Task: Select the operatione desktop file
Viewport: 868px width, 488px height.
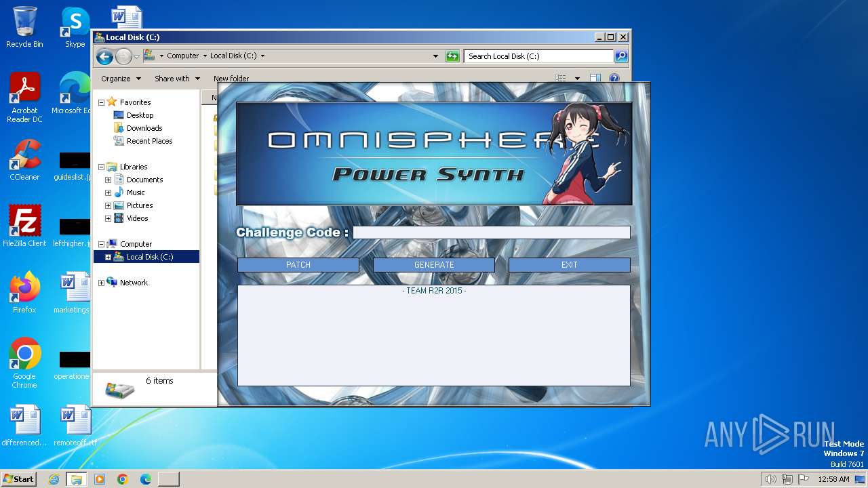Action: pyautogui.click(x=72, y=365)
